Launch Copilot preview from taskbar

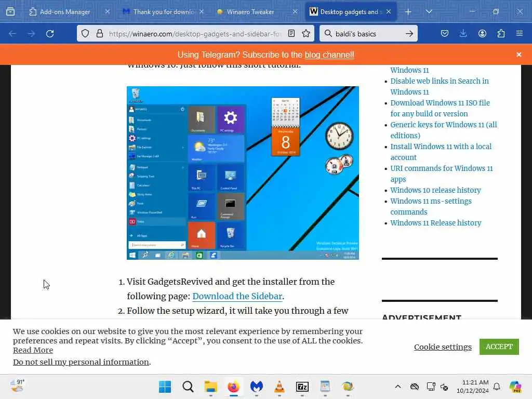(515, 387)
